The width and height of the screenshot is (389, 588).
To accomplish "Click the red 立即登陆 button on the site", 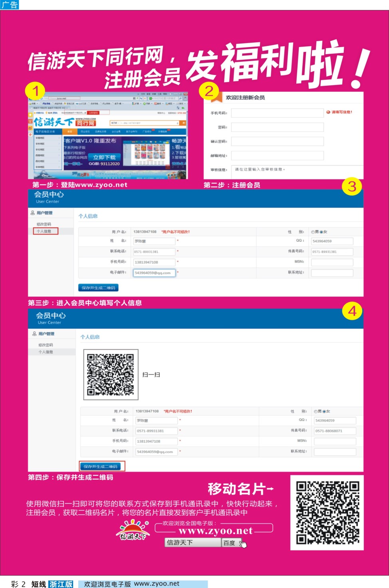I will coord(93,113).
